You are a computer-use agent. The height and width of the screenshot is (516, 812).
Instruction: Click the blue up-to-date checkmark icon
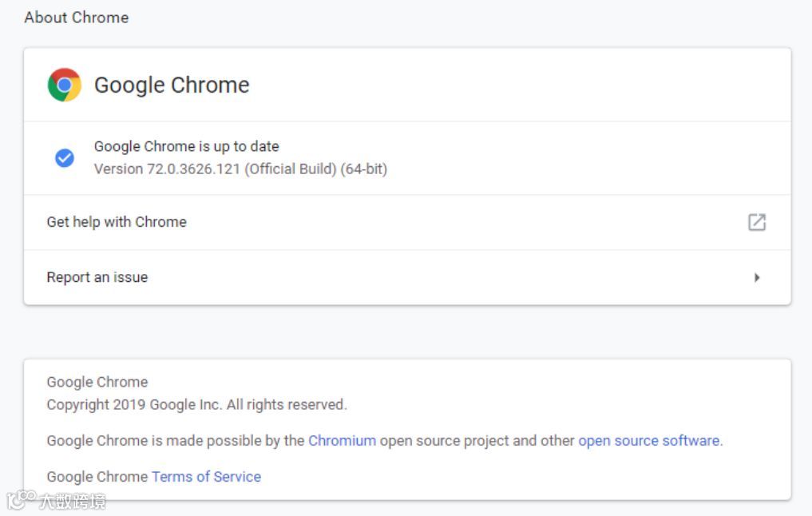pyautogui.click(x=65, y=158)
